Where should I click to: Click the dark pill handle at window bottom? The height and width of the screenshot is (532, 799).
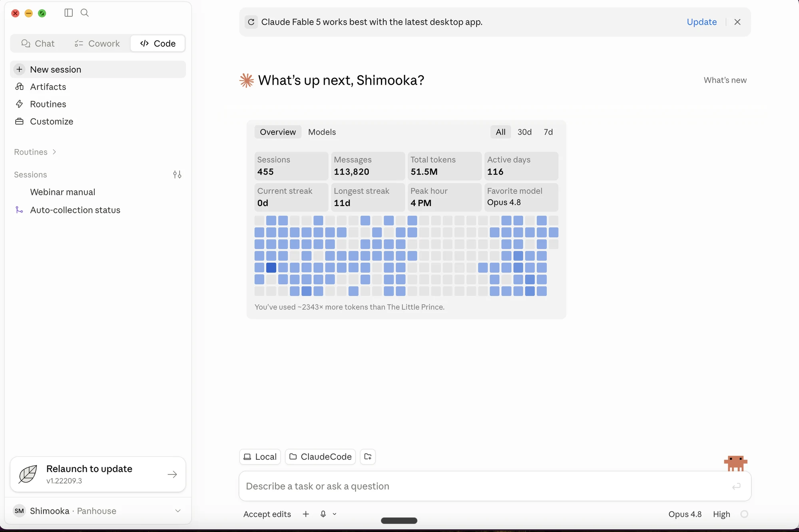click(399, 521)
